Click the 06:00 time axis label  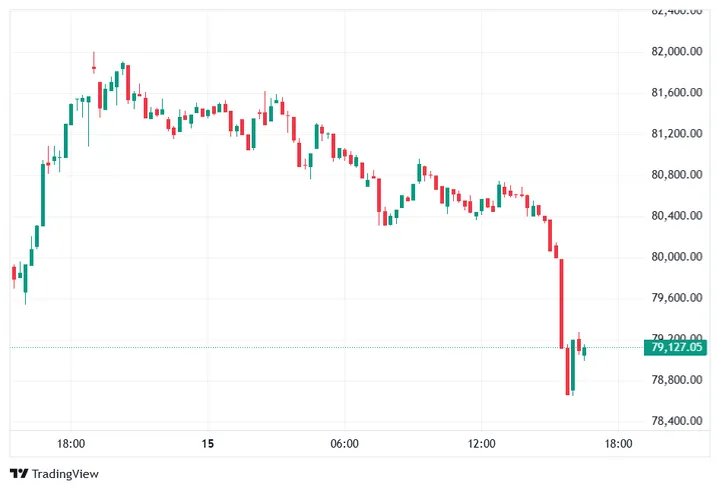344,444
